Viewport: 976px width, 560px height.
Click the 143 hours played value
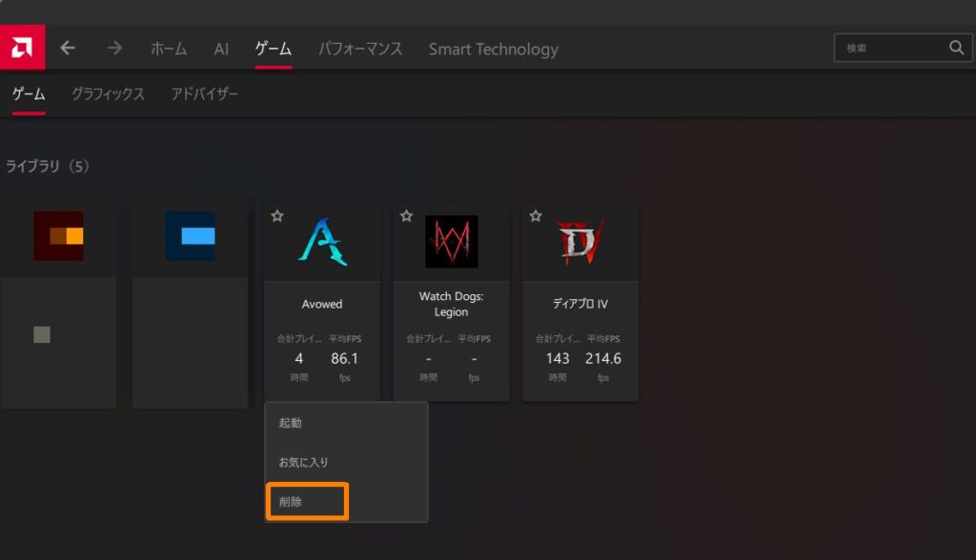[x=557, y=358]
